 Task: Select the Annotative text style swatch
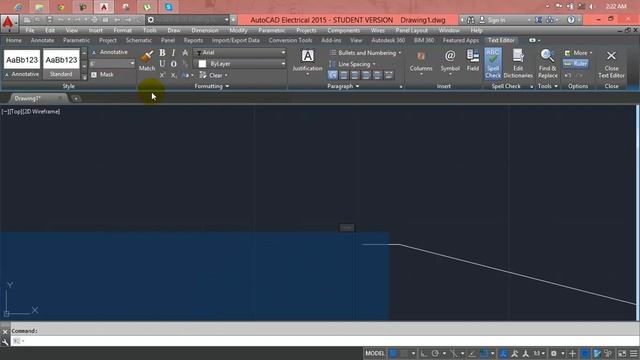[22, 64]
